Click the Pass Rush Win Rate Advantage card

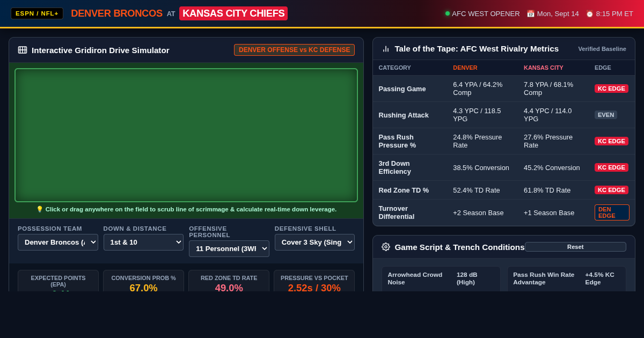[567, 278]
